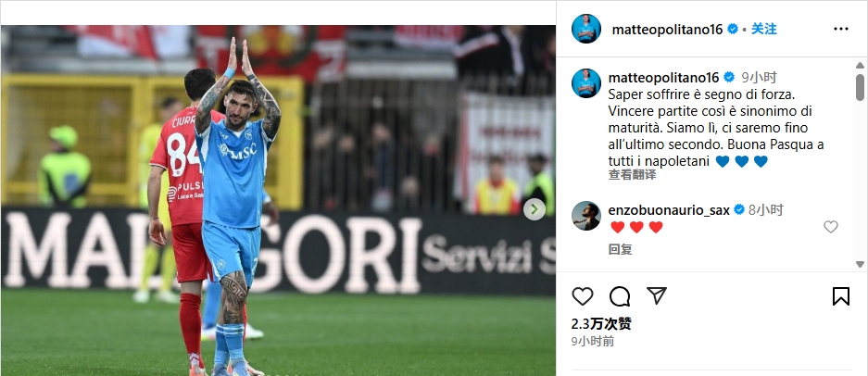Click the comment scrollbar's up arrow
This screenshot has height=376, width=868.
tap(860, 66)
